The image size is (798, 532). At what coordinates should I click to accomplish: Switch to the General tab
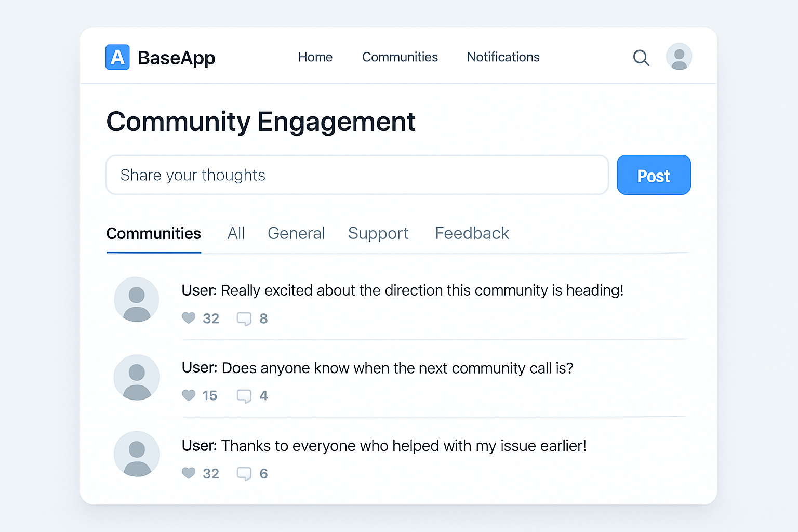pos(296,233)
